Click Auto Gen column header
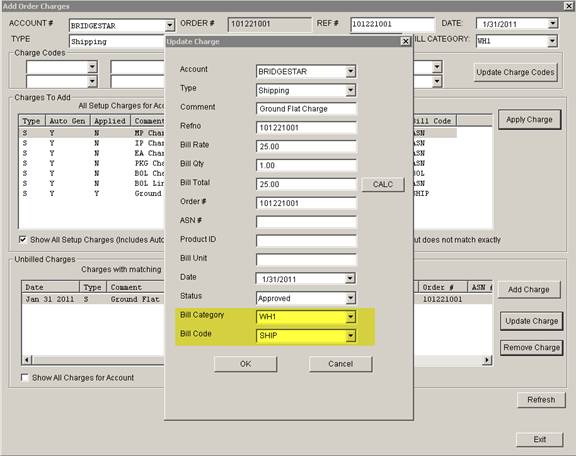 click(67, 121)
